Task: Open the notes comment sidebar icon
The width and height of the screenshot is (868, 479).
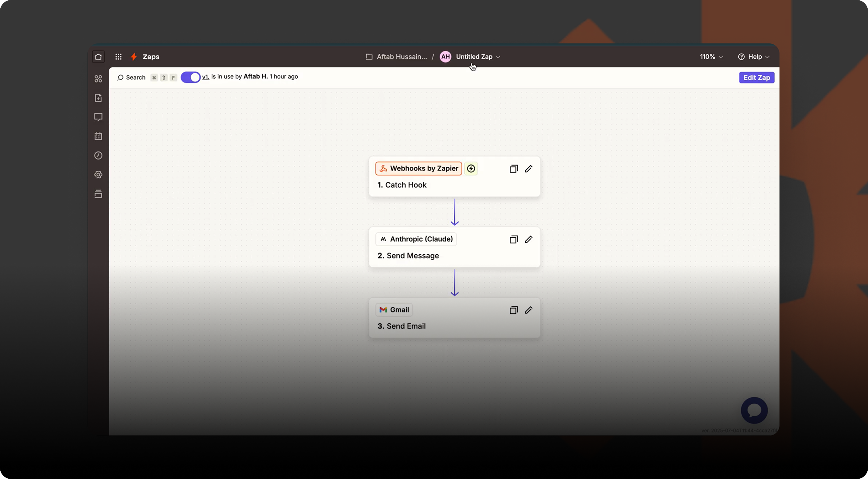Action: (98, 117)
